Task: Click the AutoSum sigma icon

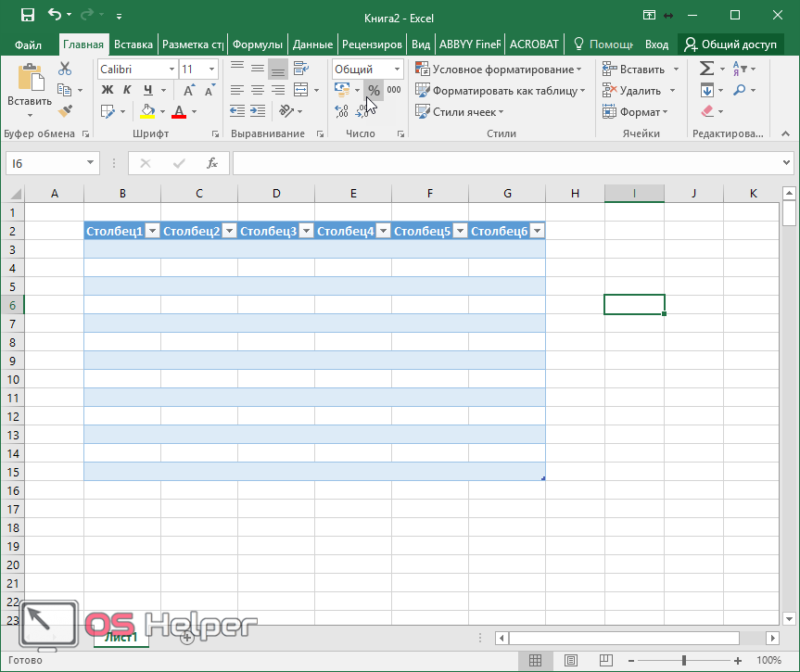Action: [x=706, y=70]
